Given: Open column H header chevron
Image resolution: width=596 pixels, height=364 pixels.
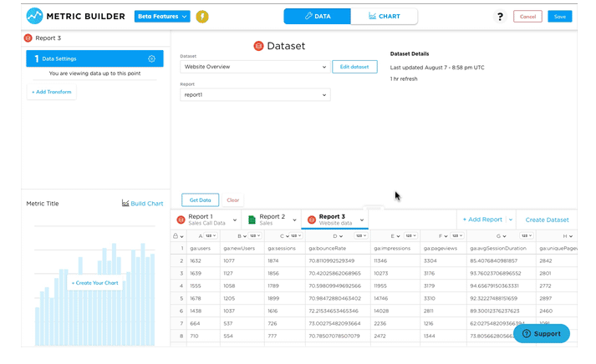Looking at the screenshot, I should pos(571,236).
